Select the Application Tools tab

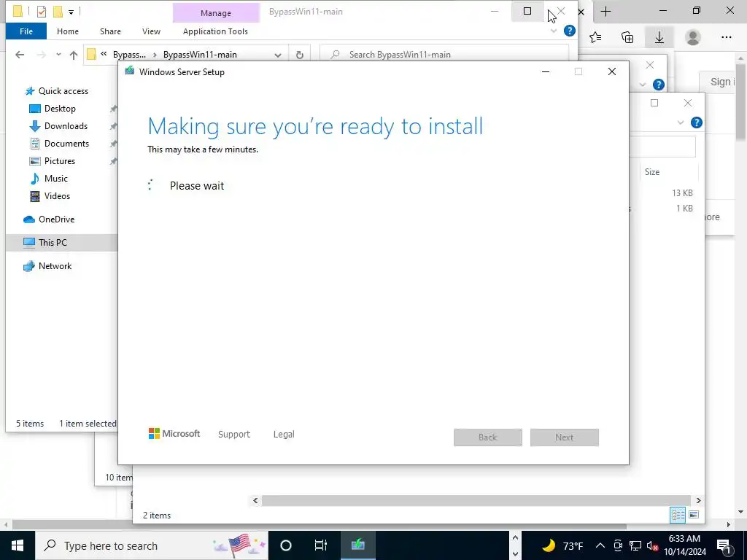tap(215, 31)
